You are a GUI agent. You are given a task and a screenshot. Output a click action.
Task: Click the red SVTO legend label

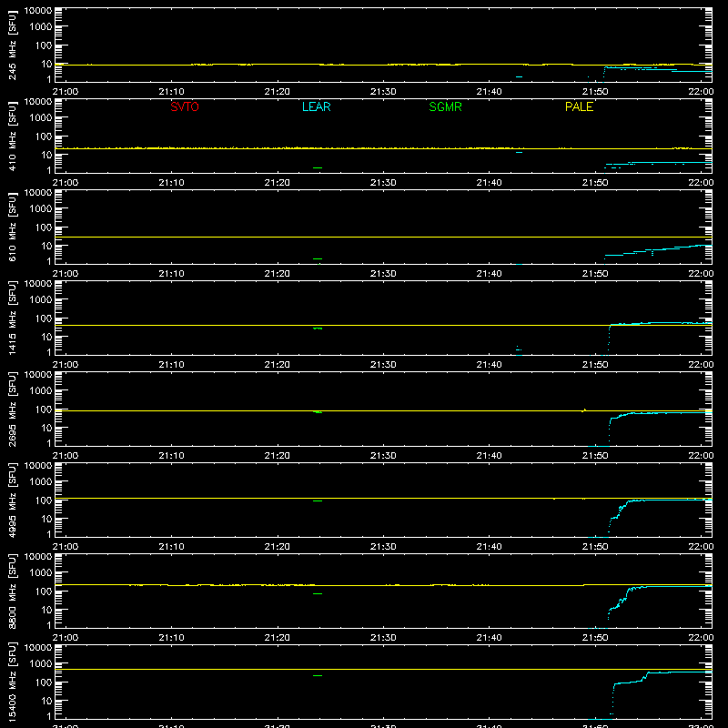185,106
